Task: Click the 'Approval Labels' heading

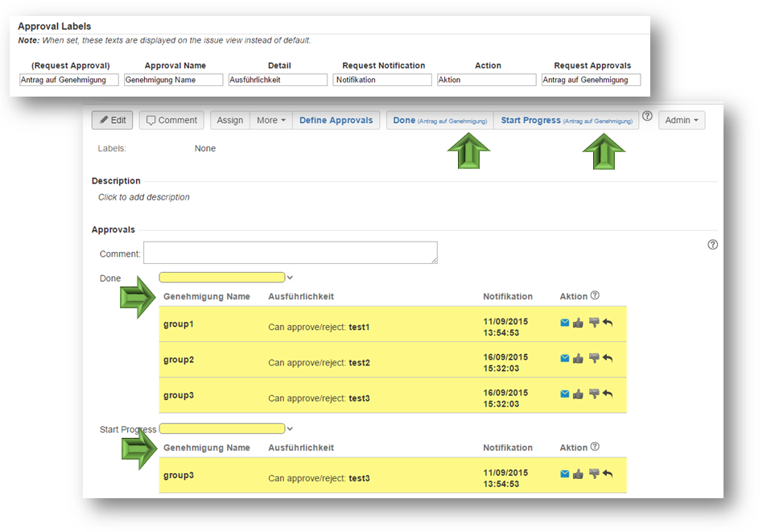Action: (55, 26)
